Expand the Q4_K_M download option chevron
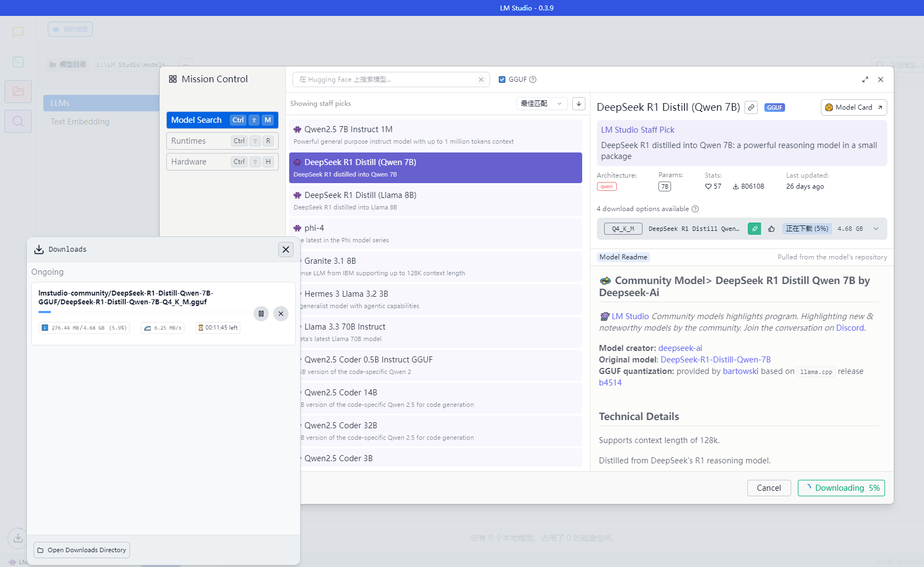Viewport: 924px width, 567px height. [876, 229]
